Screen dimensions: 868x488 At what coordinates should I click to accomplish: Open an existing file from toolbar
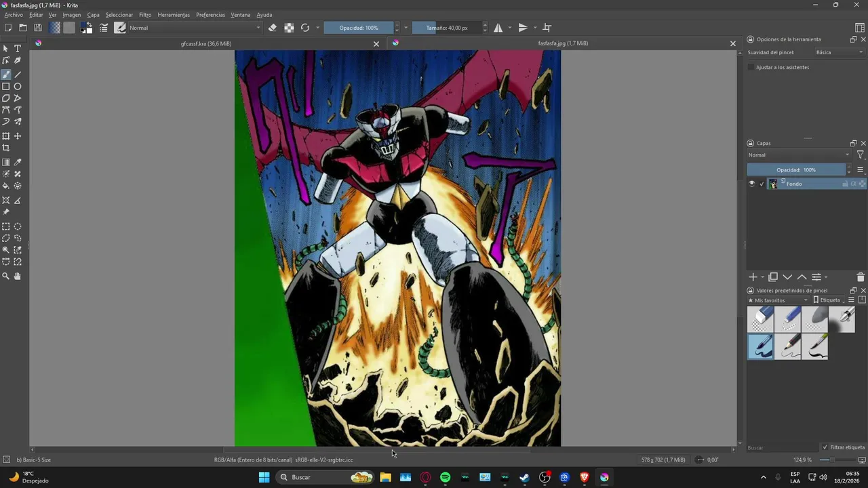(23, 28)
